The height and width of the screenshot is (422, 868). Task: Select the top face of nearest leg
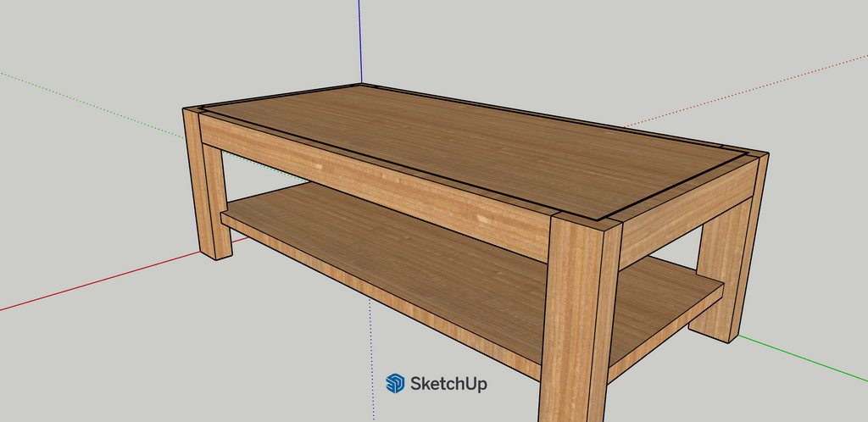tap(586, 219)
